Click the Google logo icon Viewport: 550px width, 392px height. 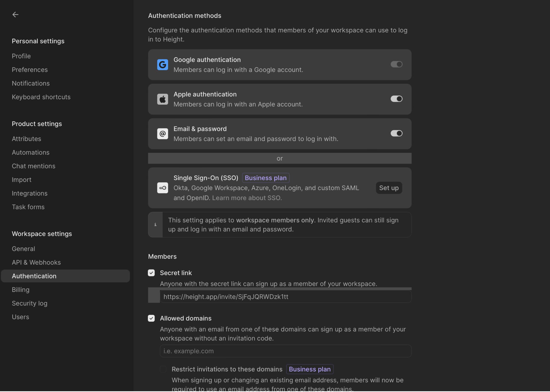[x=162, y=65]
